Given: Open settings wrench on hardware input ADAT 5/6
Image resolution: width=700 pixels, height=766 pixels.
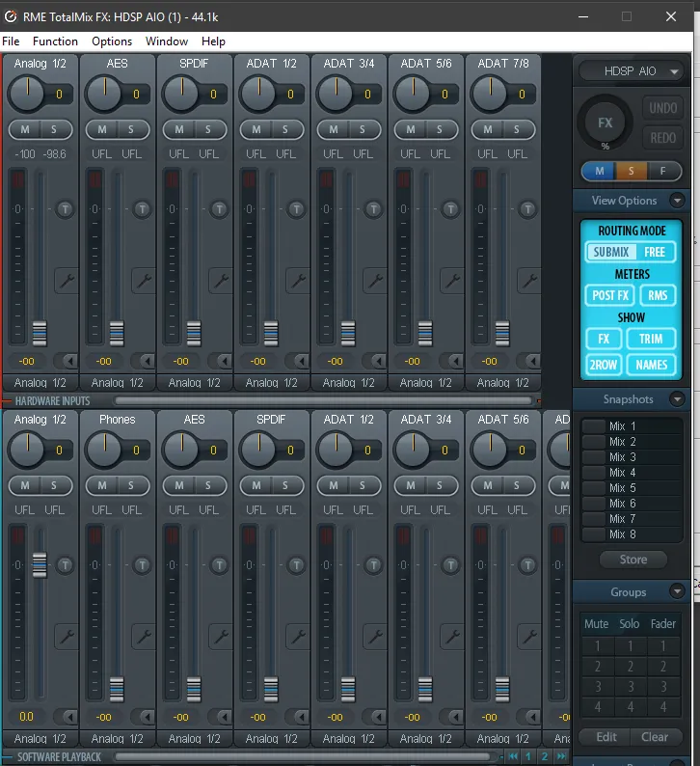Looking at the screenshot, I should 452,281.
